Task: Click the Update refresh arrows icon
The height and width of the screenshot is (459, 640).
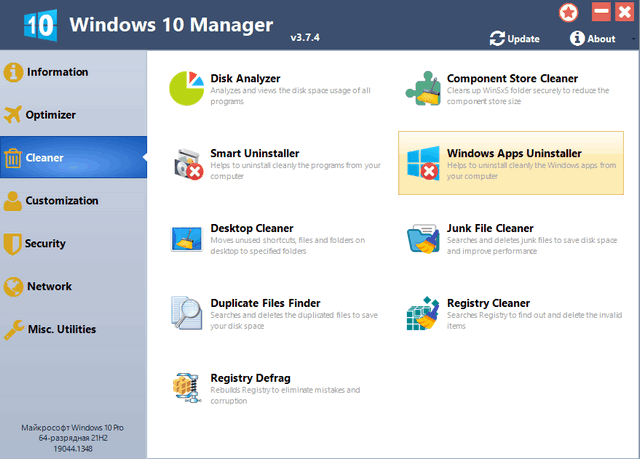Action: [x=497, y=38]
